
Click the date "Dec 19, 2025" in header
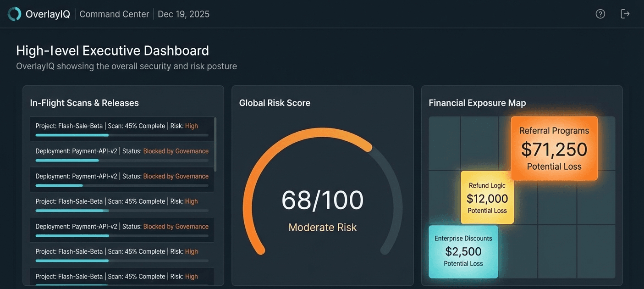coord(183,14)
